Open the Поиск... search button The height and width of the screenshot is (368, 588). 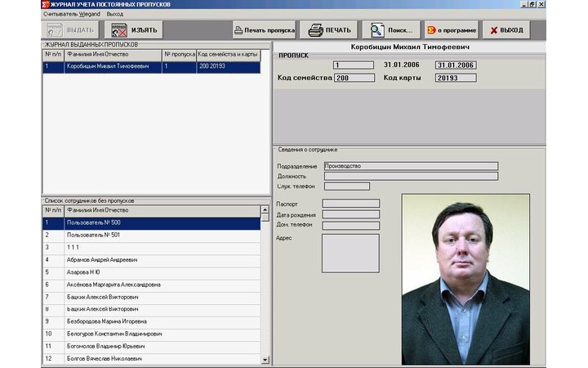(x=391, y=30)
